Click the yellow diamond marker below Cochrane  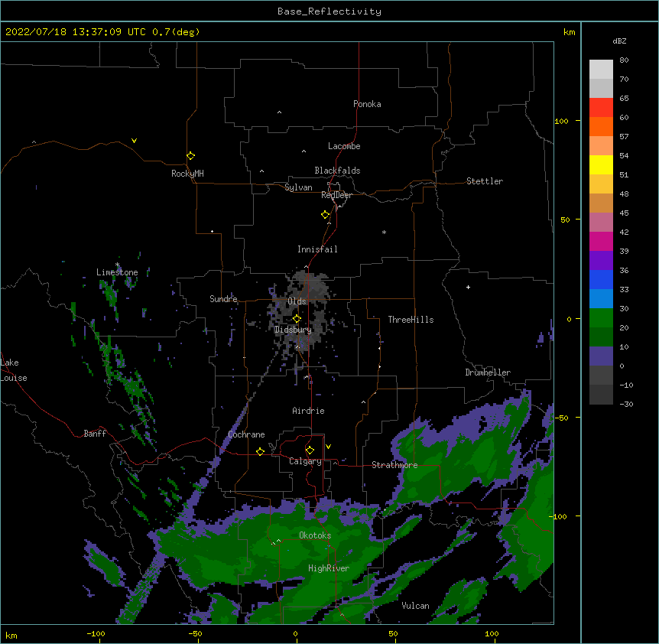[x=260, y=452]
